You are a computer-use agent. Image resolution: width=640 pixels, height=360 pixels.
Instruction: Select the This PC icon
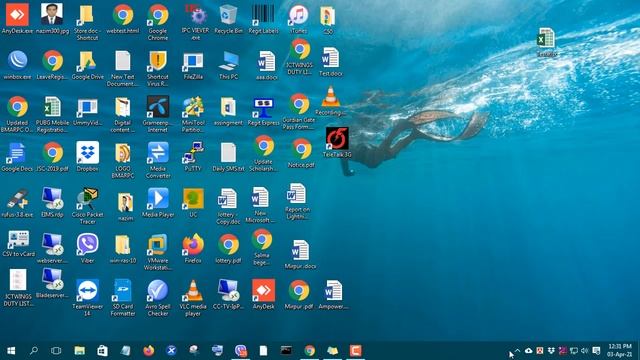(x=229, y=64)
